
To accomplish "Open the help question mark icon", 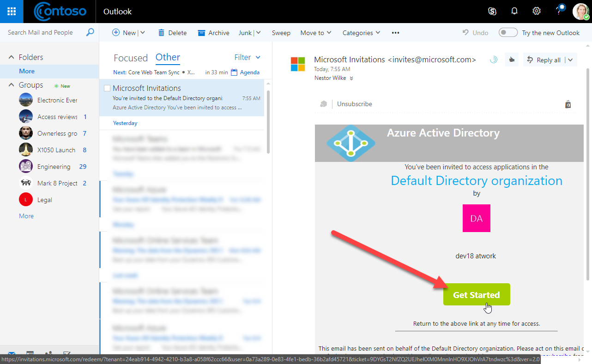I will click(x=559, y=12).
